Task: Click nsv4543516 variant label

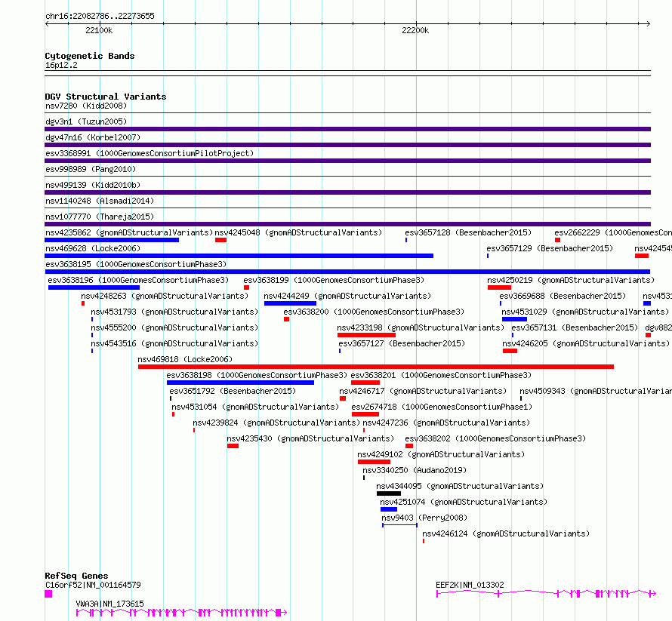Action: 174,343
